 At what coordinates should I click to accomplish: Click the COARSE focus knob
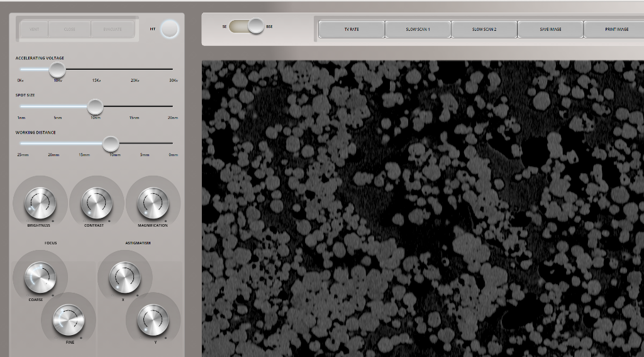(40, 277)
